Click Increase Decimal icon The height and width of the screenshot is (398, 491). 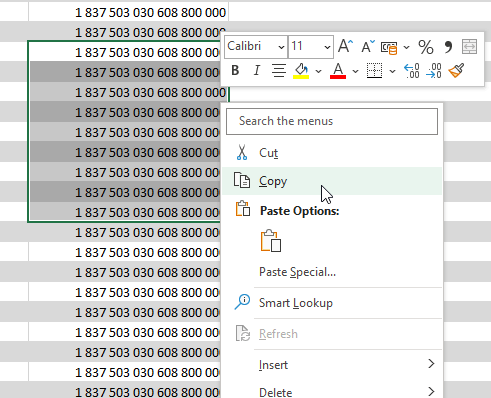click(x=412, y=71)
